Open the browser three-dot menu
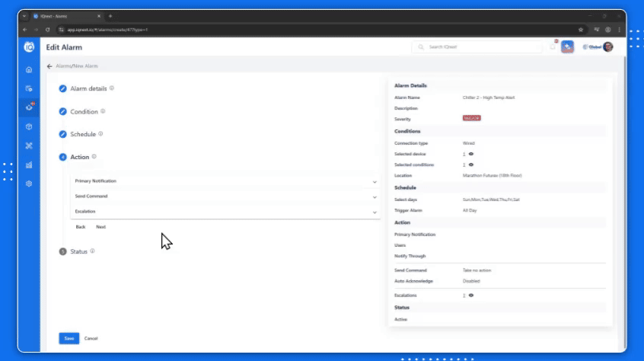This screenshot has width=644, height=361. [620, 30]
